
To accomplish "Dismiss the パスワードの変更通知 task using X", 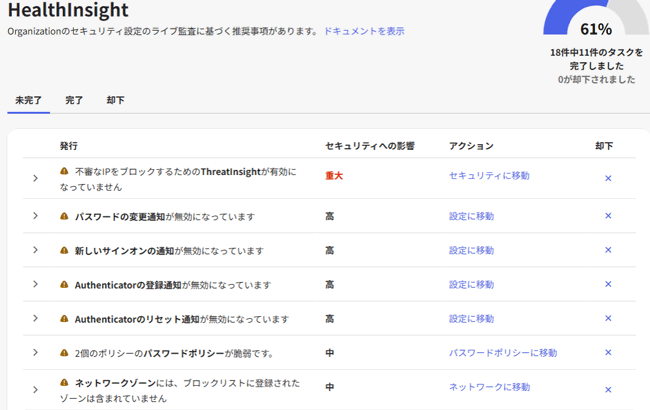I will pos(607,216).
